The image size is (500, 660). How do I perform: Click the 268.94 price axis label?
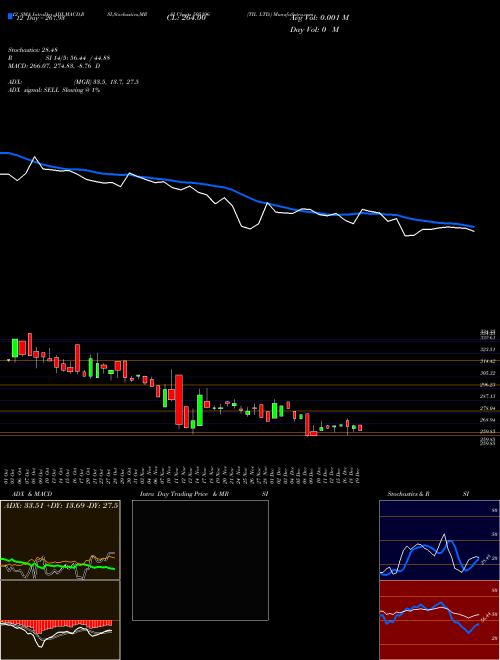pos(488,420)
